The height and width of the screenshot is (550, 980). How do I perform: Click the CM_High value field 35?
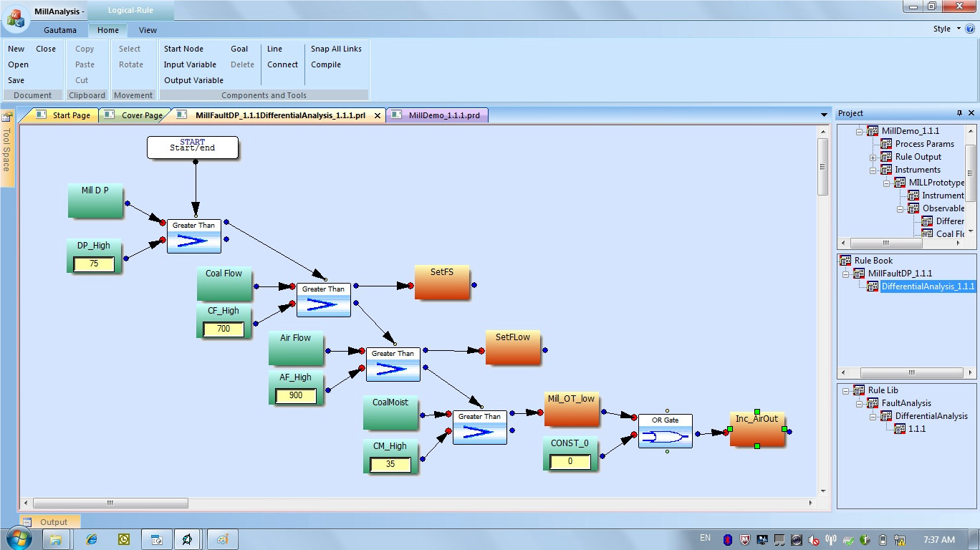click(390, 465)
